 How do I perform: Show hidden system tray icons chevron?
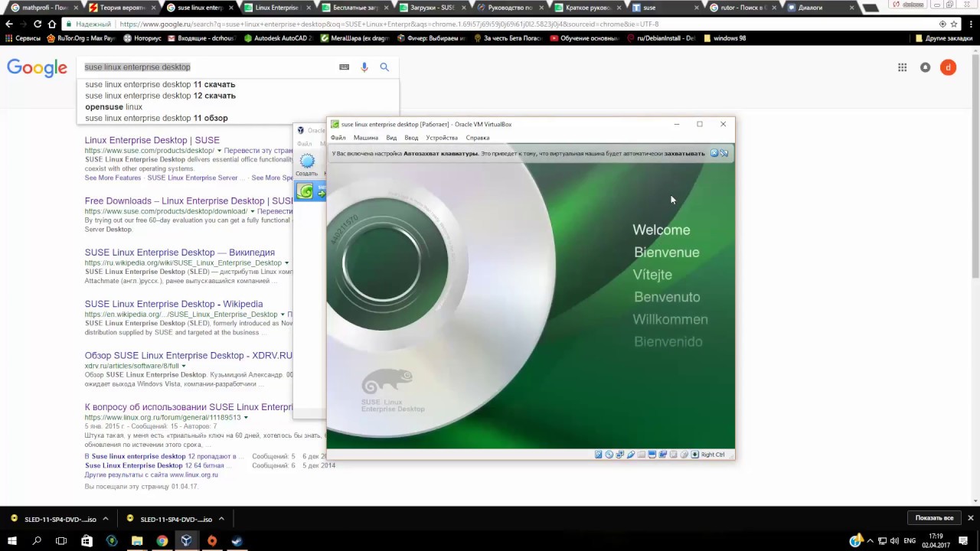tap(870, 541)
